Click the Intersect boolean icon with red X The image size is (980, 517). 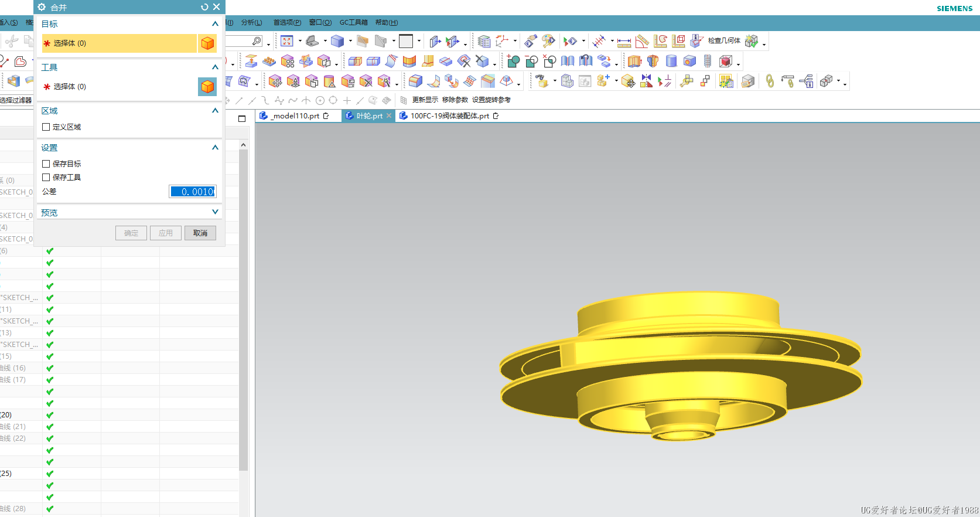pos(549,61)
